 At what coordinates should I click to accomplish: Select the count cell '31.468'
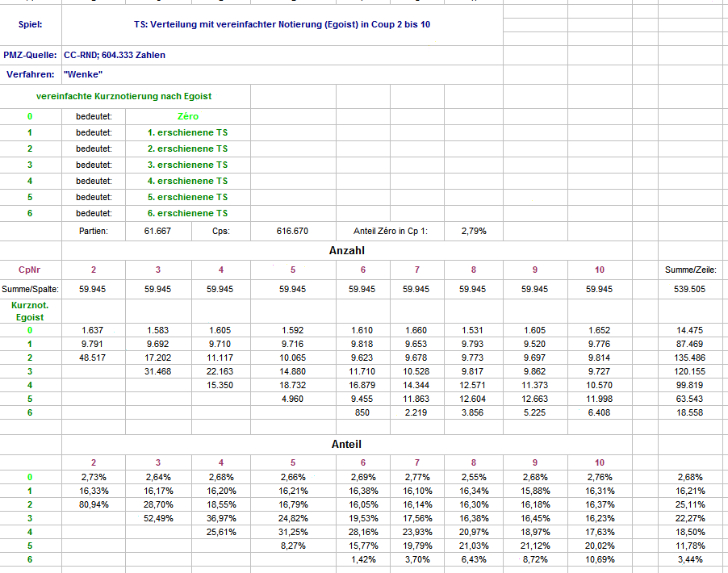(x=158, y=371)
